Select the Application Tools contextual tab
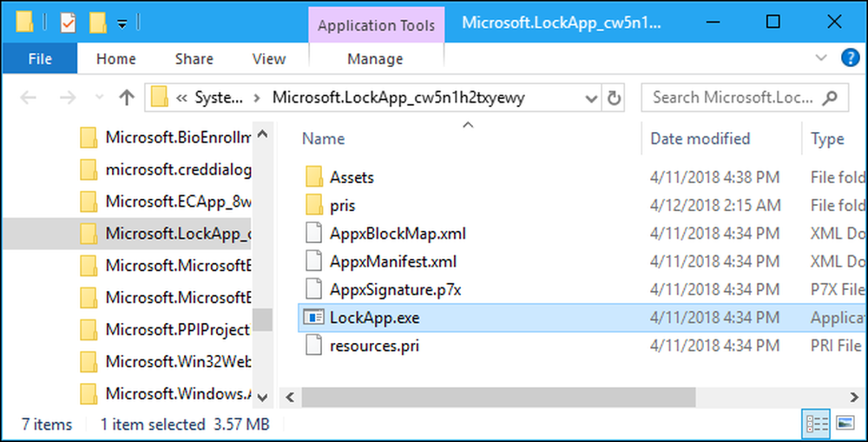 (x=376, y=25)
